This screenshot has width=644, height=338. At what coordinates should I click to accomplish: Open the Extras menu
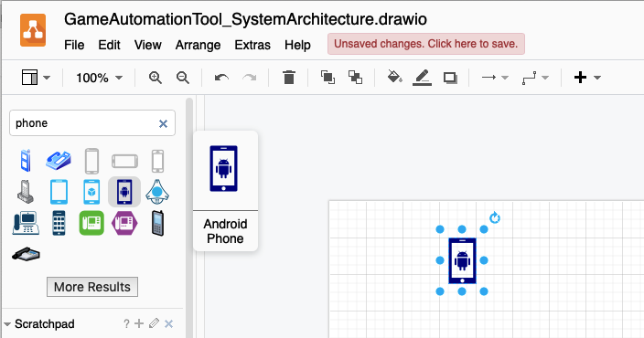[252, 45]
